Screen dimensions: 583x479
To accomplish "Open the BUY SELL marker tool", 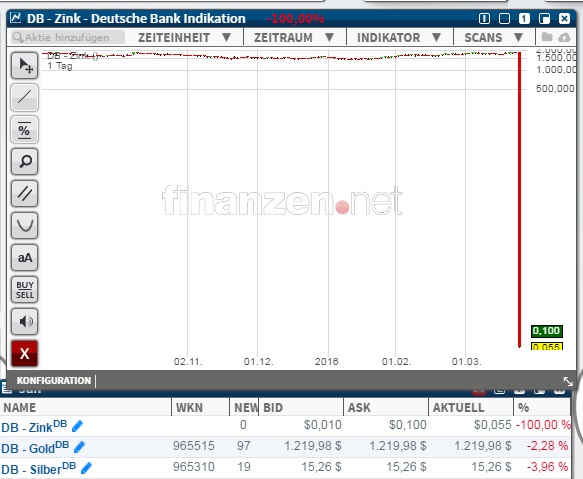I will click(x=25, y=289).
